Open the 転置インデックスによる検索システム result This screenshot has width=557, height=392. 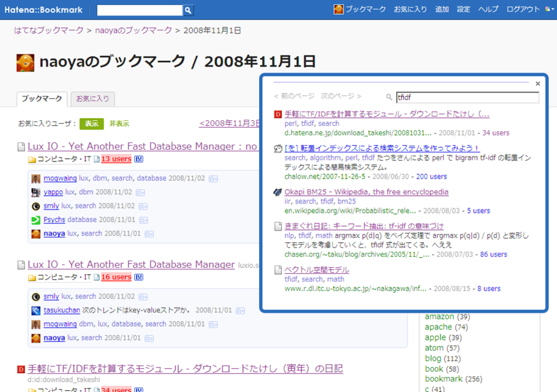click(x=382, y=149)
